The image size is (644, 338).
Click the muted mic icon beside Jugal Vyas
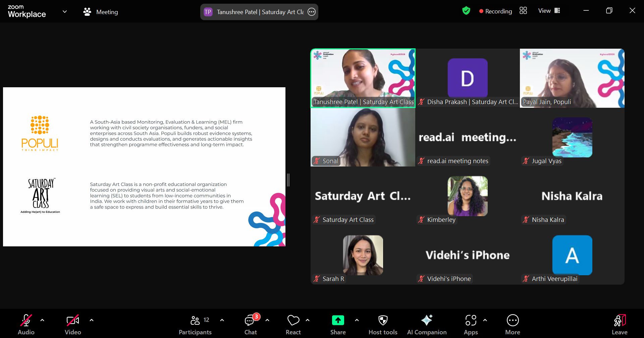tap(526, 161)
